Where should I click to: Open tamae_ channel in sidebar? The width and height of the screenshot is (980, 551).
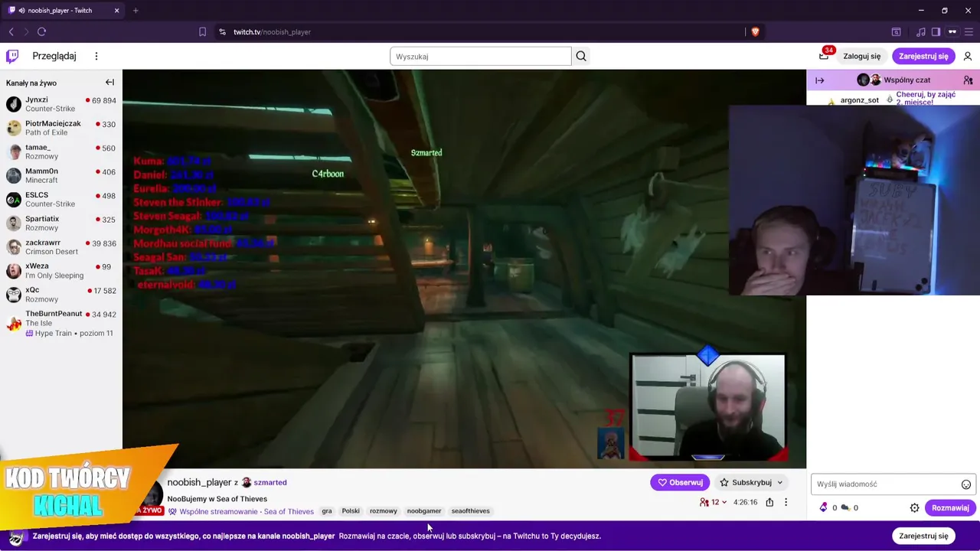tap(61, 152)
